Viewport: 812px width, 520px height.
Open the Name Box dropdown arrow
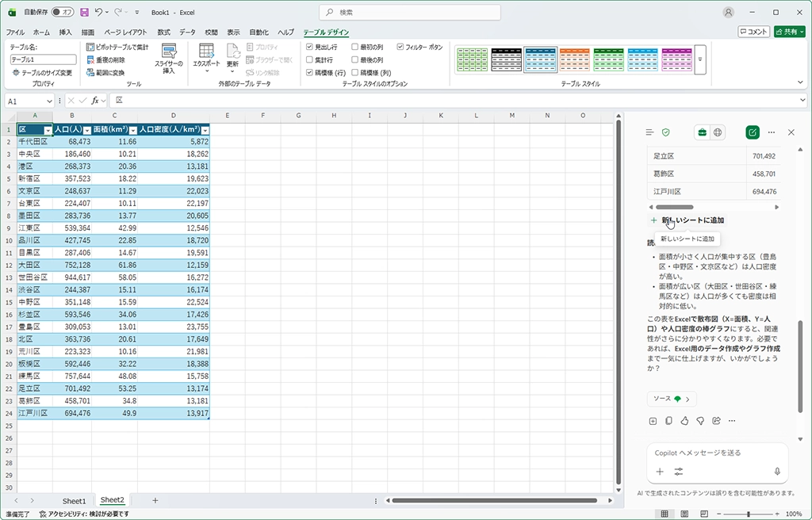point(50,101)
